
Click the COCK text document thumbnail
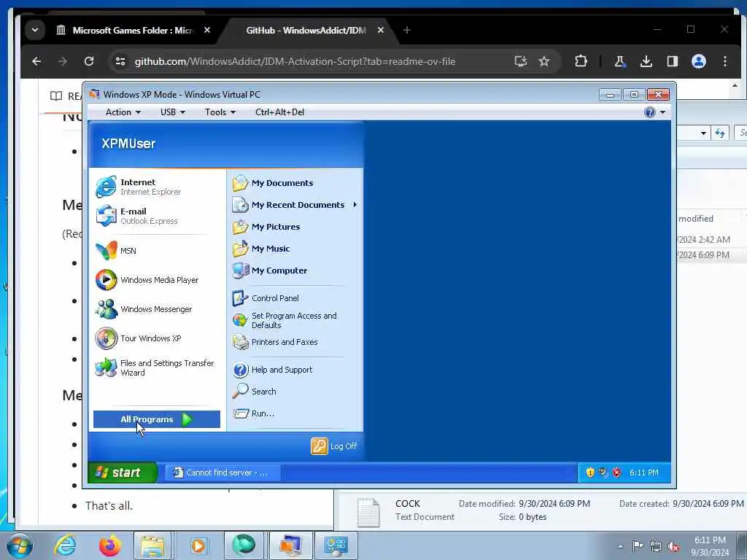368,512
